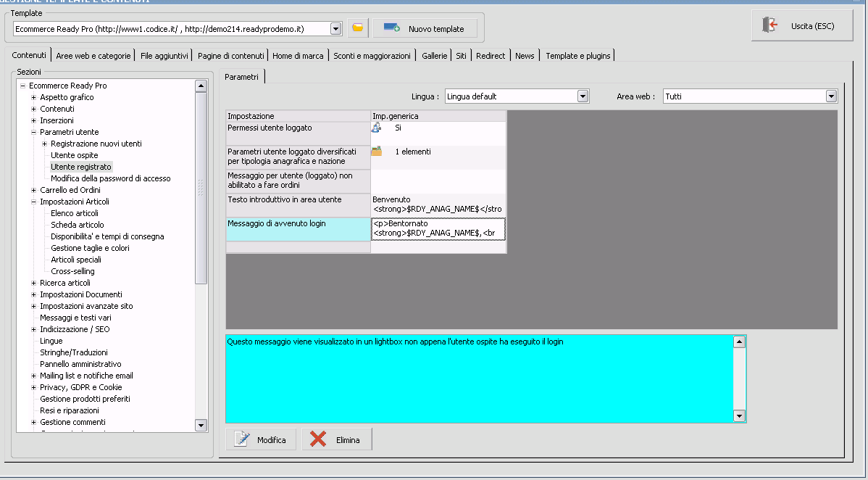This screenshot has width=868, height=480.
Task: Expand Mailing list e notifiche email node
Action: tap(34, 376)
